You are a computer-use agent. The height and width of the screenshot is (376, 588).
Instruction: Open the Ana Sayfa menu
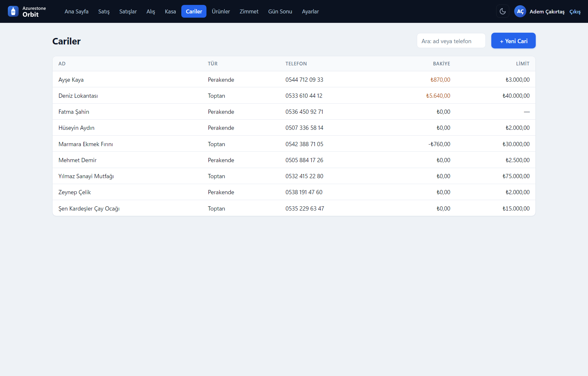76,11
